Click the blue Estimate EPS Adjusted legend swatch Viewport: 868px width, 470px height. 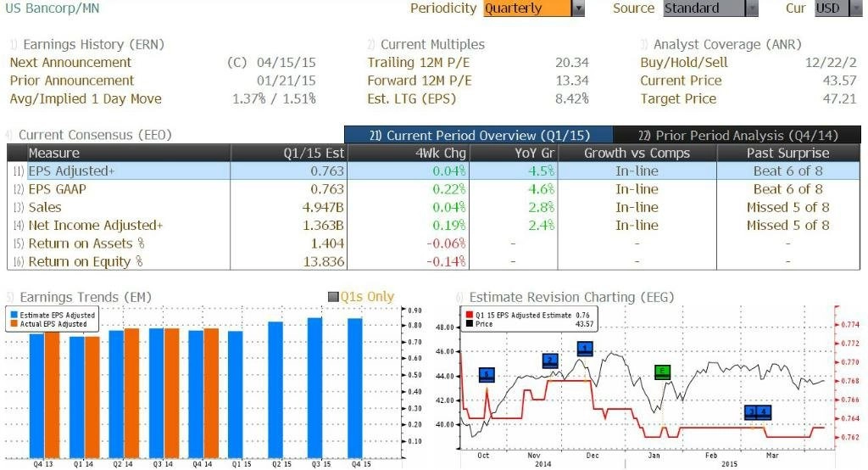(14, 315)
